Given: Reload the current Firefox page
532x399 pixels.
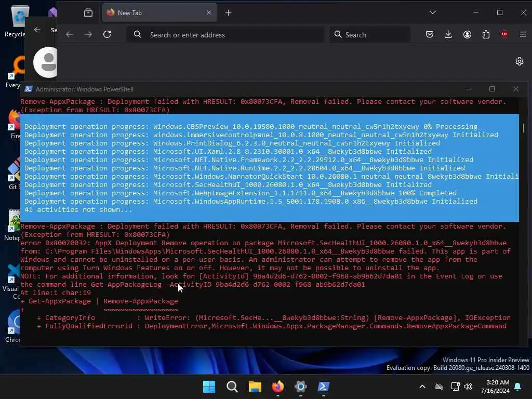Looking at the screenshot, I should click(107, 34).
